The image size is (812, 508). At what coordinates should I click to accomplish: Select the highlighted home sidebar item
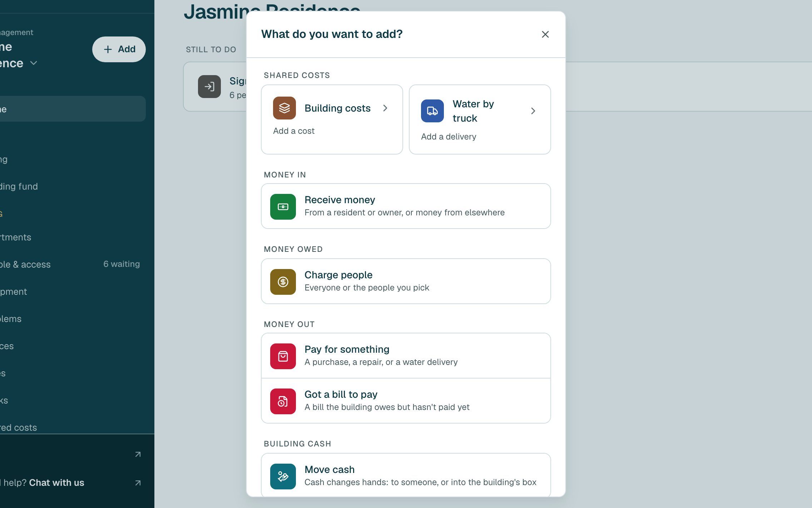click(73, 109)
